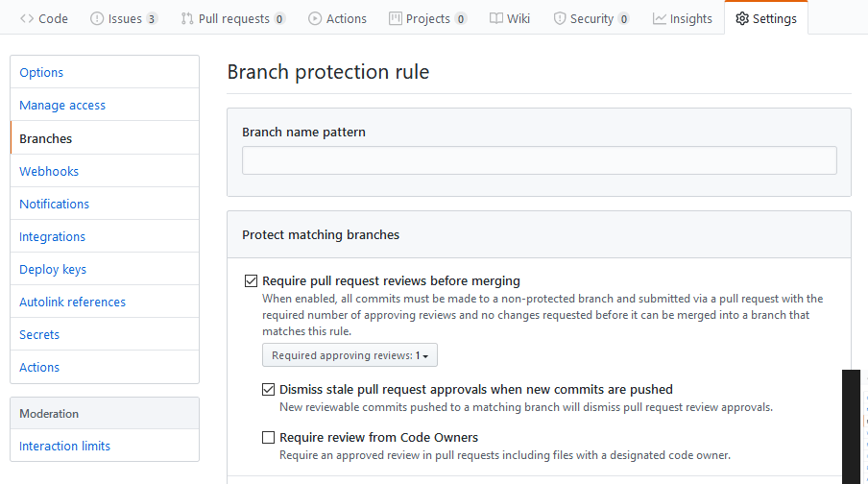Open Actions in settings sidebar
This screenshot has width=868, height=484.
pos(105,367)
